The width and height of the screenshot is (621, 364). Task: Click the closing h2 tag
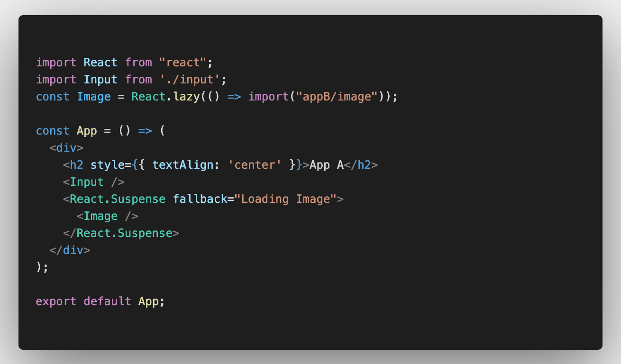point(361,165)
